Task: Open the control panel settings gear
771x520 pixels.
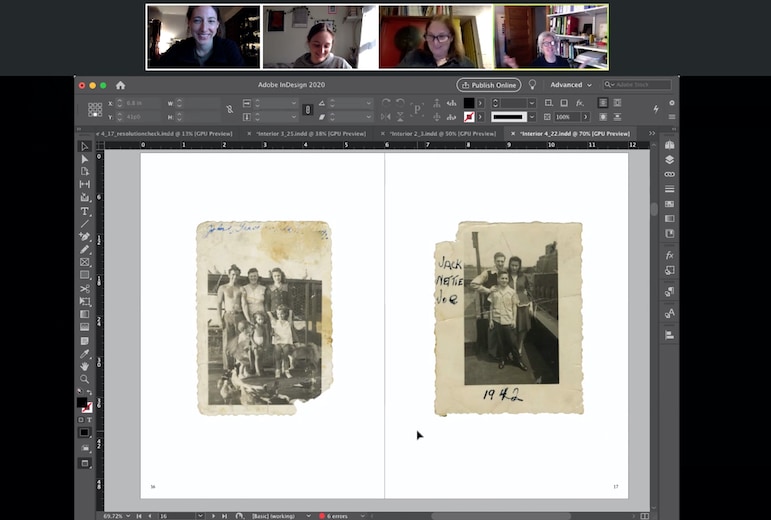Action: click(x=672, y=103)
